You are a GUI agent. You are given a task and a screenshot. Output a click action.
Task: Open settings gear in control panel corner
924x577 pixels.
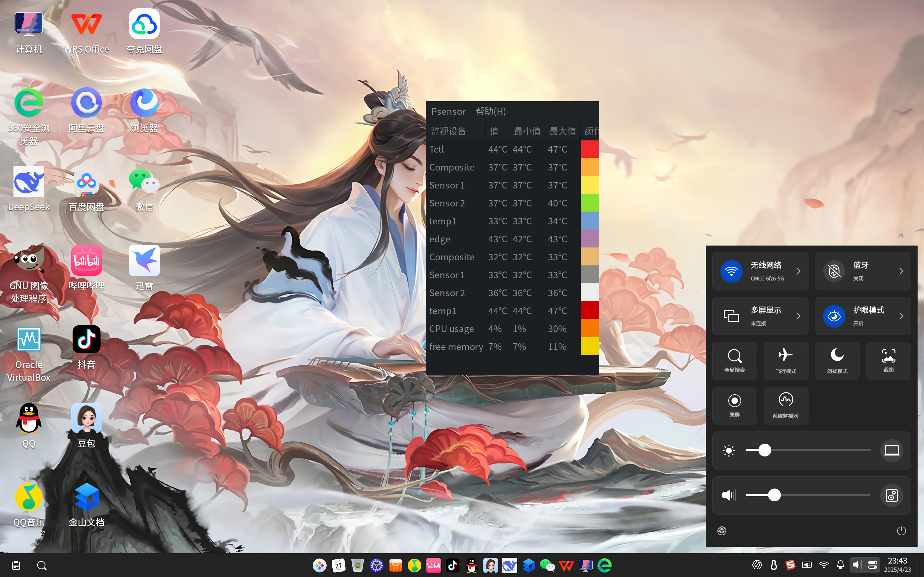pos(722,531)
